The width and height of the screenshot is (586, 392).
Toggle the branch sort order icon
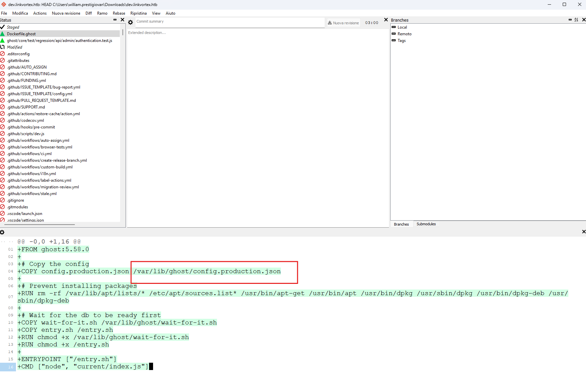pyautogui.click(x=576, y=20)
